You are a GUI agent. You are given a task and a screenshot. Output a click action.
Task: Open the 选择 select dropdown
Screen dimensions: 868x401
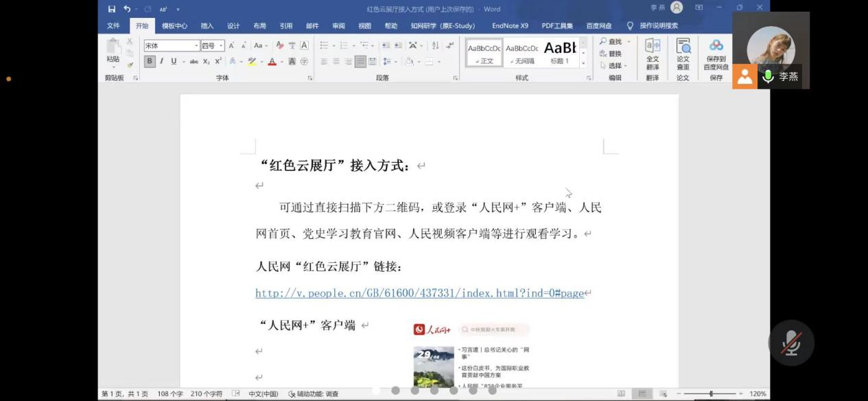coord(614,65)
